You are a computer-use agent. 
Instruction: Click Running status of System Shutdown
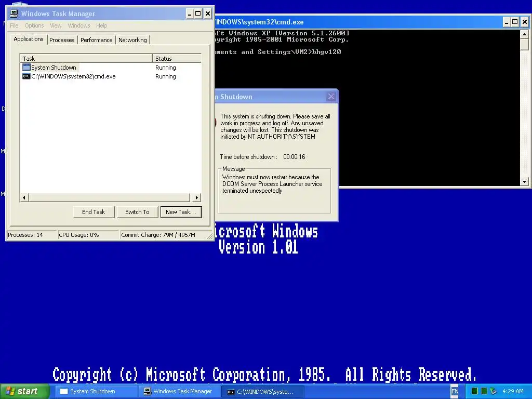pyautogui.click(x=166, y=68)
